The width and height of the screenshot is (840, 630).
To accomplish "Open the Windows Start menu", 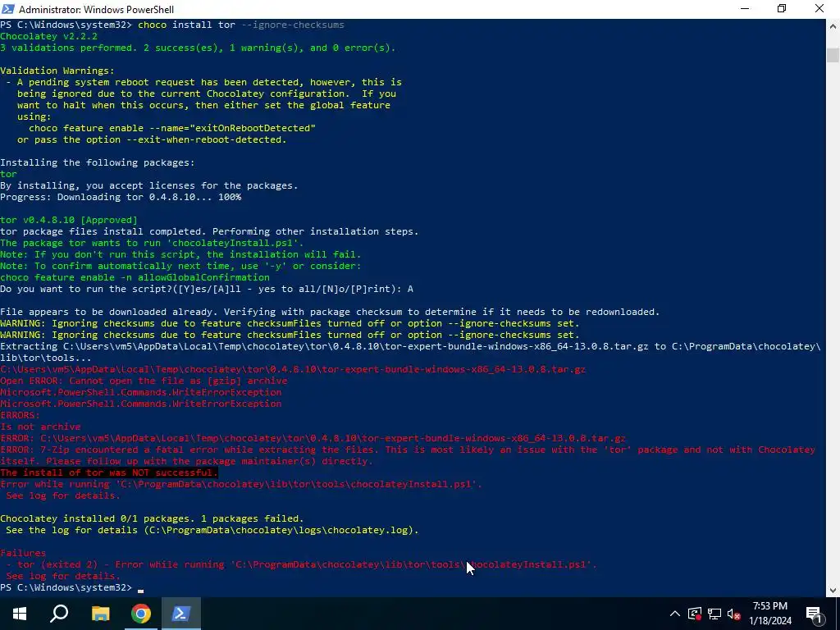I will tap(20, 614).
